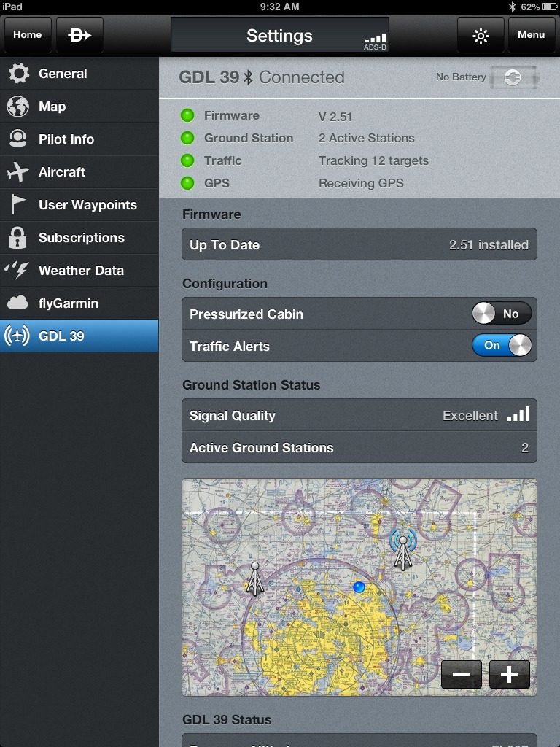Viewport: 560px width, 747px height.
Task: Tap the blue position dot on map
Action: pyautogui.click(x=359, y=587)
